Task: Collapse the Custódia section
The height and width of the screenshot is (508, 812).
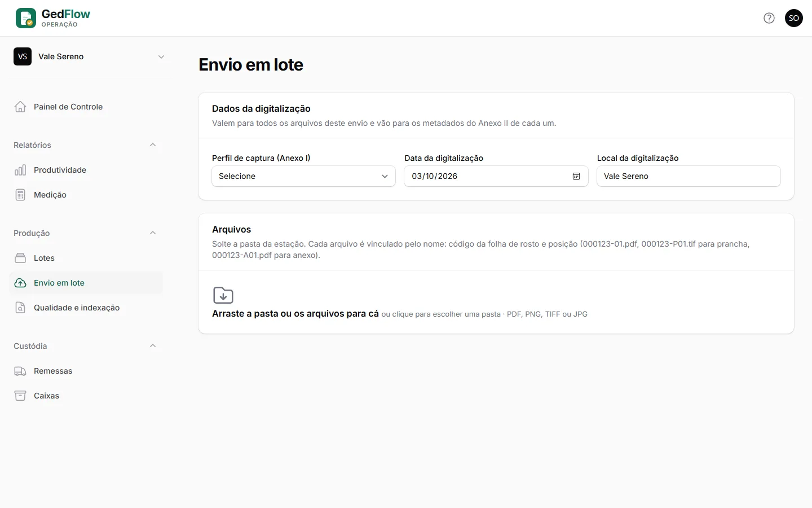Action: click(x=153, y=346)
